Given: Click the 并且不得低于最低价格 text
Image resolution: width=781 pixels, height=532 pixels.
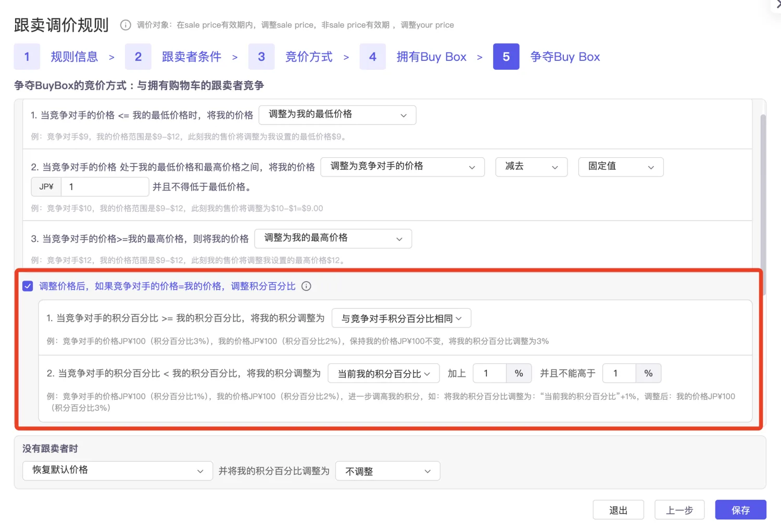Looking at the screenshot, I should pos(202,187).
